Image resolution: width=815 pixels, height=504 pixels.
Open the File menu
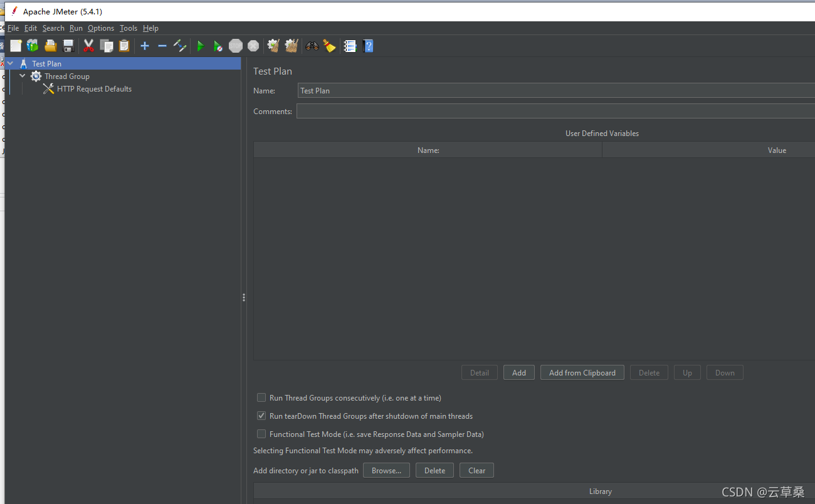pos(13,28)
